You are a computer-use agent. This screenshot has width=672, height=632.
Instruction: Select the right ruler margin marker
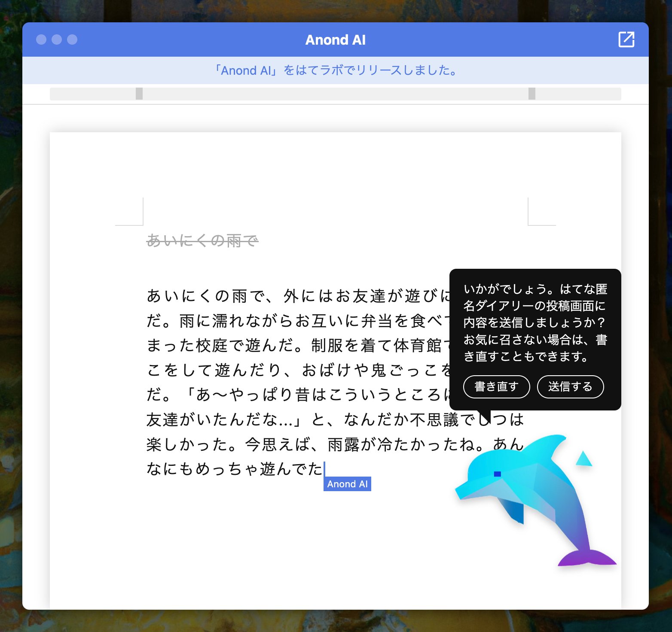coord(531,94)
